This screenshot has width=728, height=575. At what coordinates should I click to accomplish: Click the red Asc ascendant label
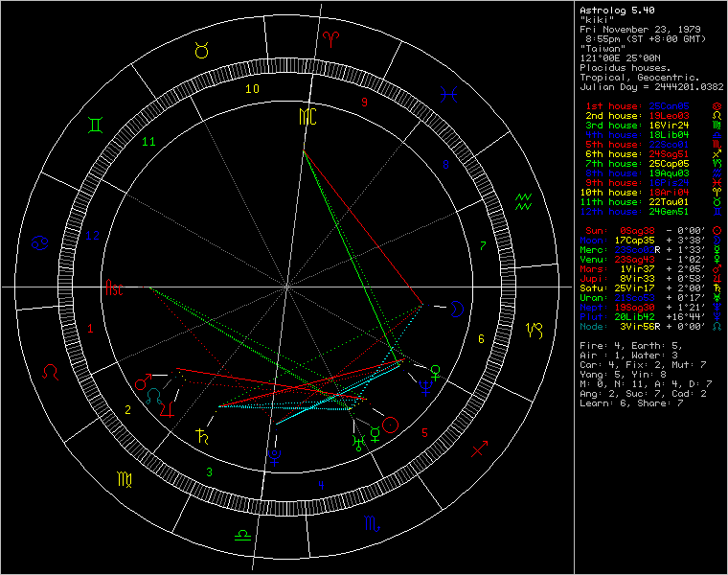click(x=115, y=287)
